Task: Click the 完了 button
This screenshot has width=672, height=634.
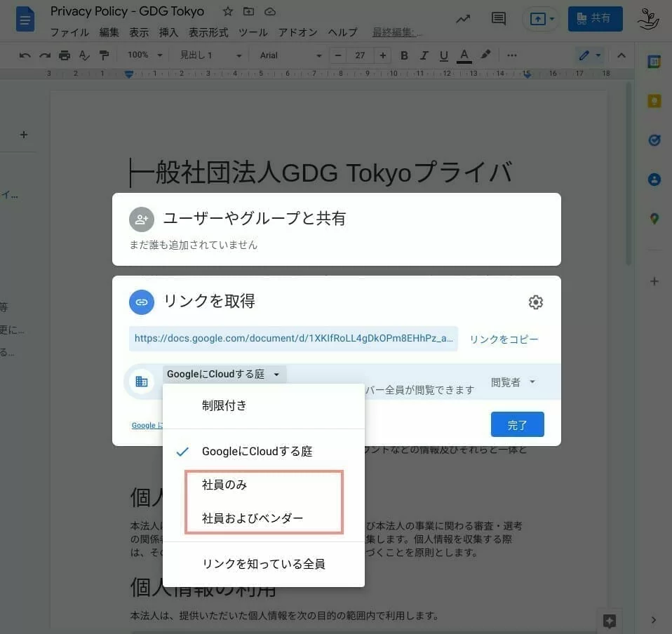Action: coord(517,424)
